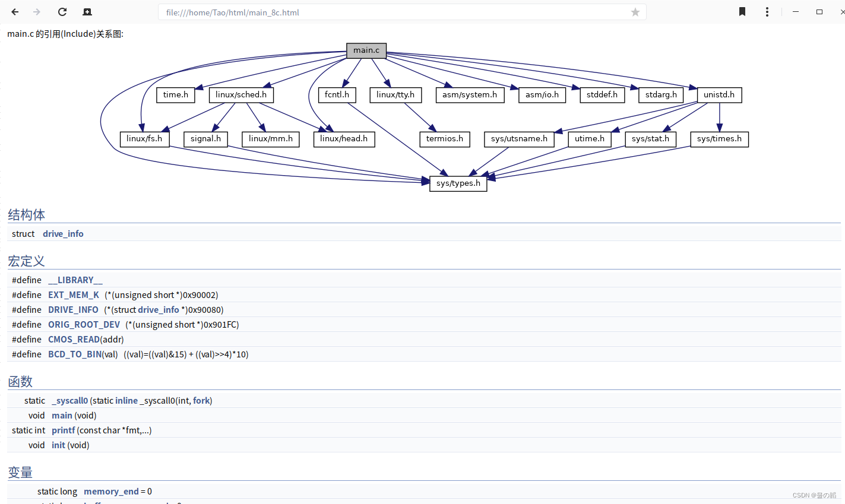The image size is (845, 504).
Task: Open the CMOS_READ macro link
Action: [x=74, y=340]
